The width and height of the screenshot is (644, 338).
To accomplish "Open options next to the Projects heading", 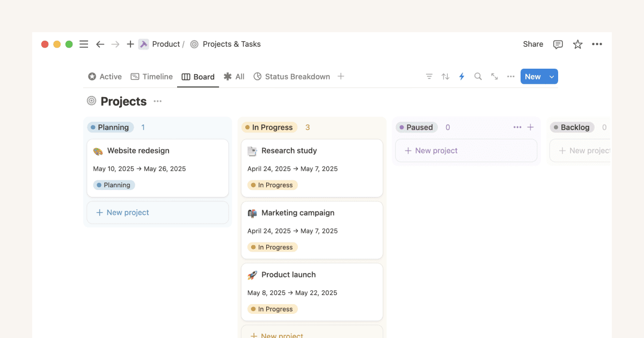I will (x=157, y=101).
